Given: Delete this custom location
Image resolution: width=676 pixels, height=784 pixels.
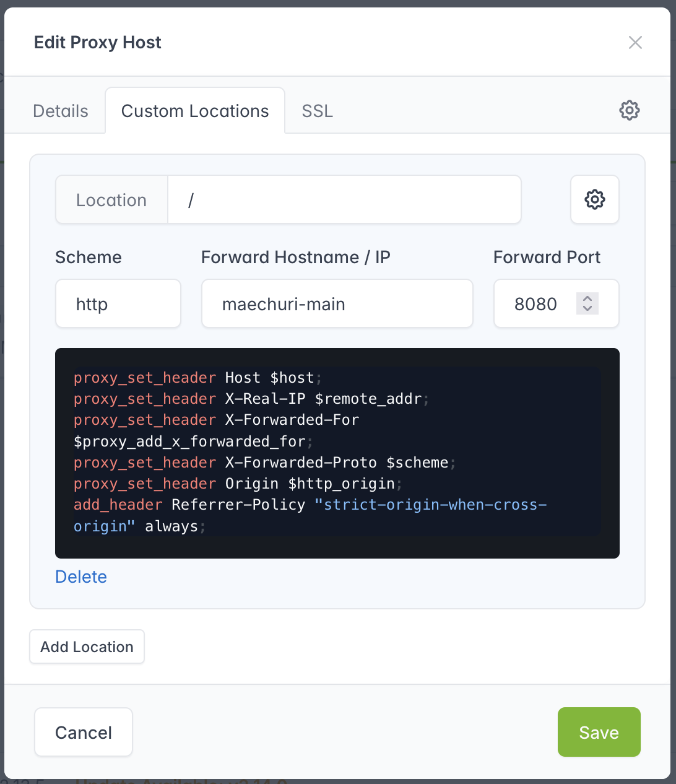Looking at the screenshot, I should tap(81, 577).
